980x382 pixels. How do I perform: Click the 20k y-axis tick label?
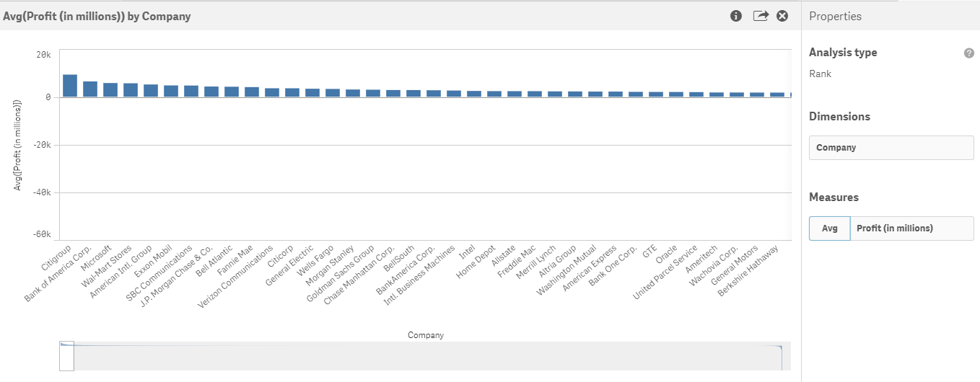(43, 55)
